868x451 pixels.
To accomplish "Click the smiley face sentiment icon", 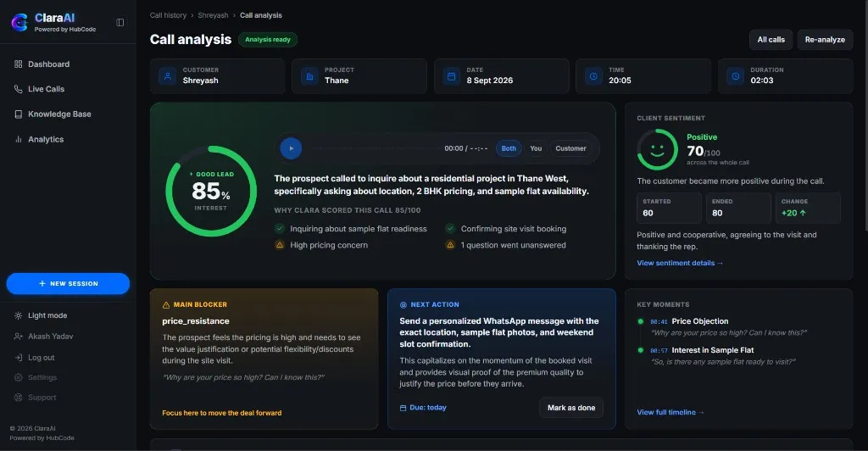I will [x=657, y=149].
